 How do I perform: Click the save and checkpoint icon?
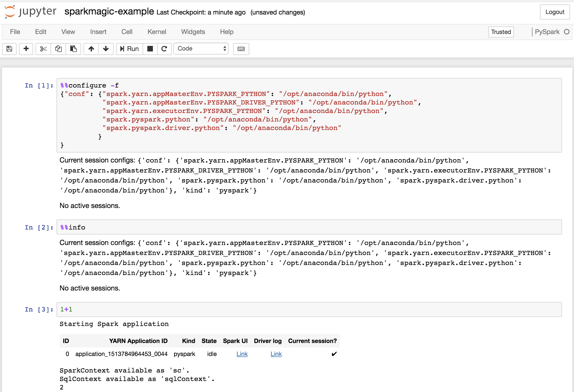coord(9,49)
